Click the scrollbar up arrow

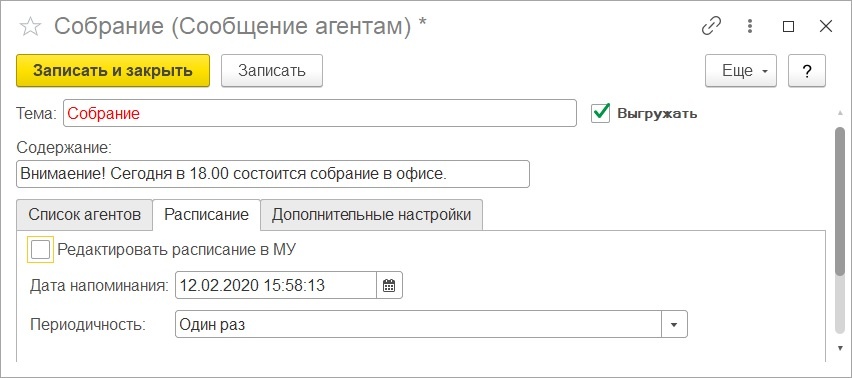click(840, 112)
